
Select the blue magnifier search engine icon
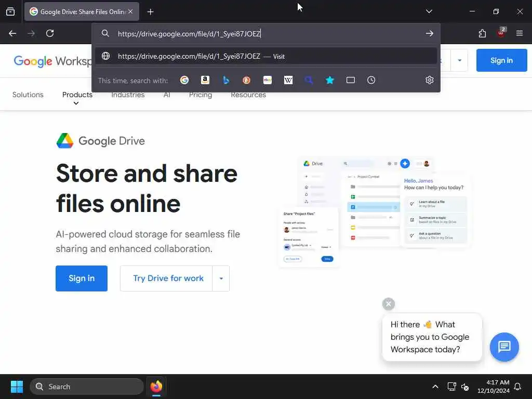click(309, 80)
